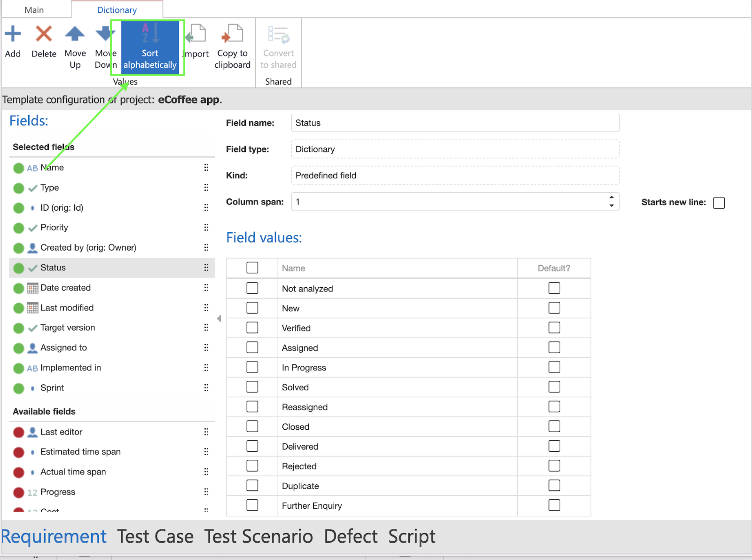Click Copy to clipboard icon
Viewport: 752px width, 560px height.
[x=232, y=34]
